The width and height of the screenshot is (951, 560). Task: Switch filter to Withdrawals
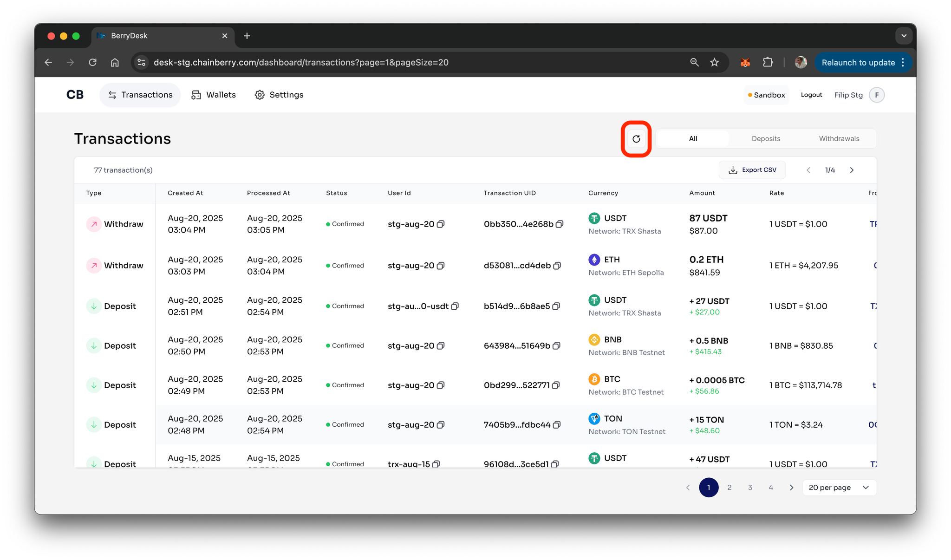[x=839, y=139]
